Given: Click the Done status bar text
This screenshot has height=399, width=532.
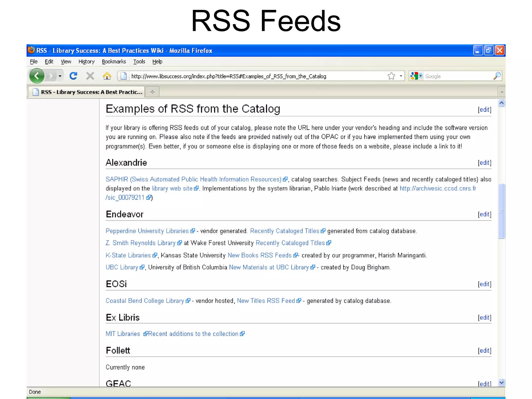Looking at the screenshot, I should [35, 392].
